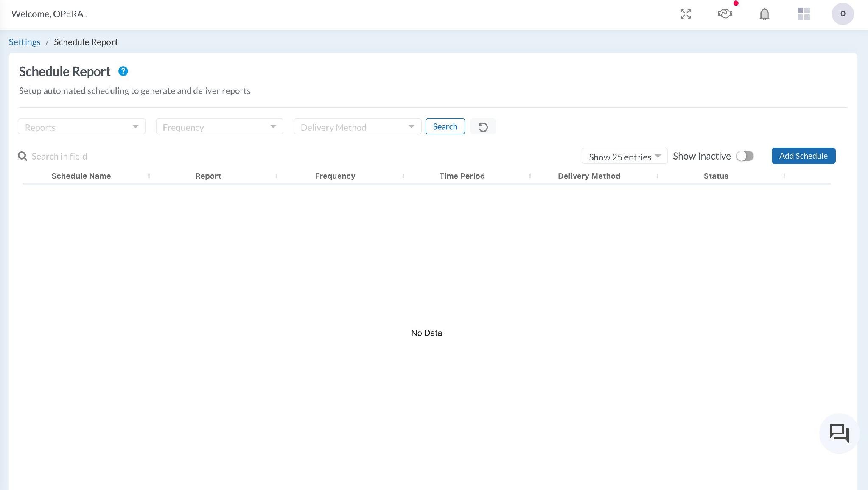868x490 pixels.
Task: Sort by the Time Period column header
Action: (462, 176)
